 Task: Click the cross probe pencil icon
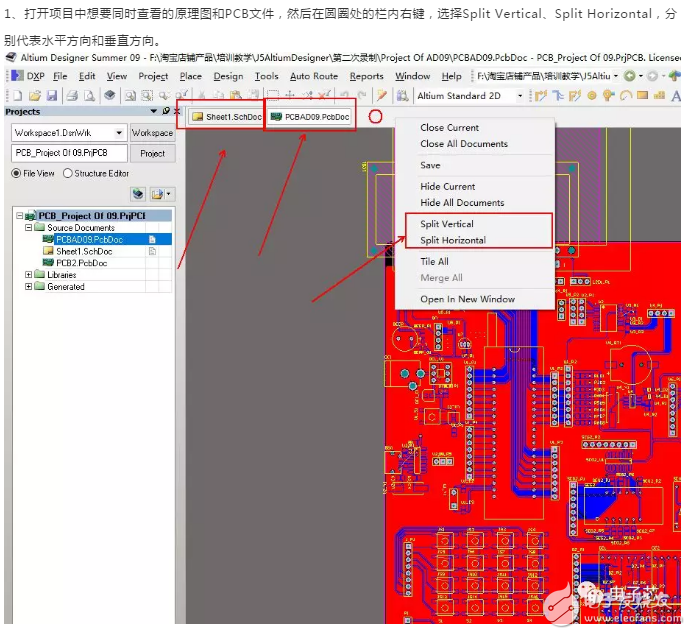click(382, 95)
